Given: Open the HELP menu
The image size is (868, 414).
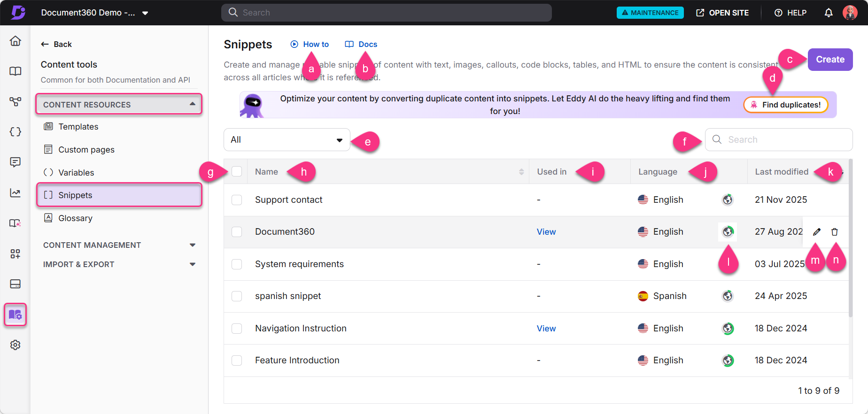Looking at the screenshot, I should coord(790,13).
